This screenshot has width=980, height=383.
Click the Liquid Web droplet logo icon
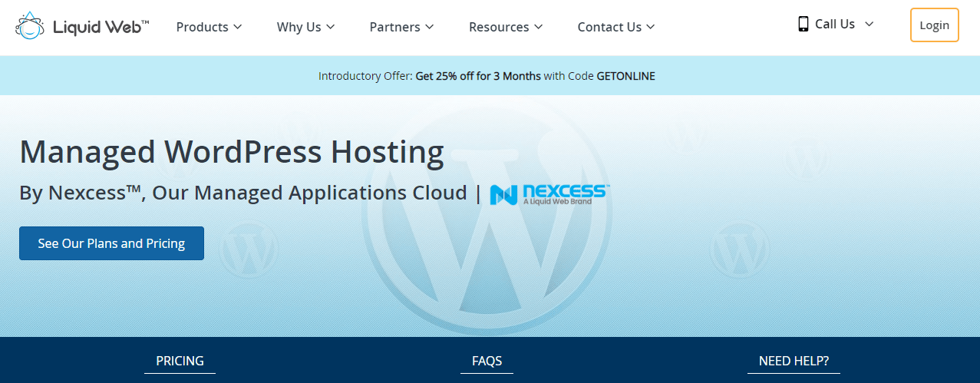(x=29, y=25)
